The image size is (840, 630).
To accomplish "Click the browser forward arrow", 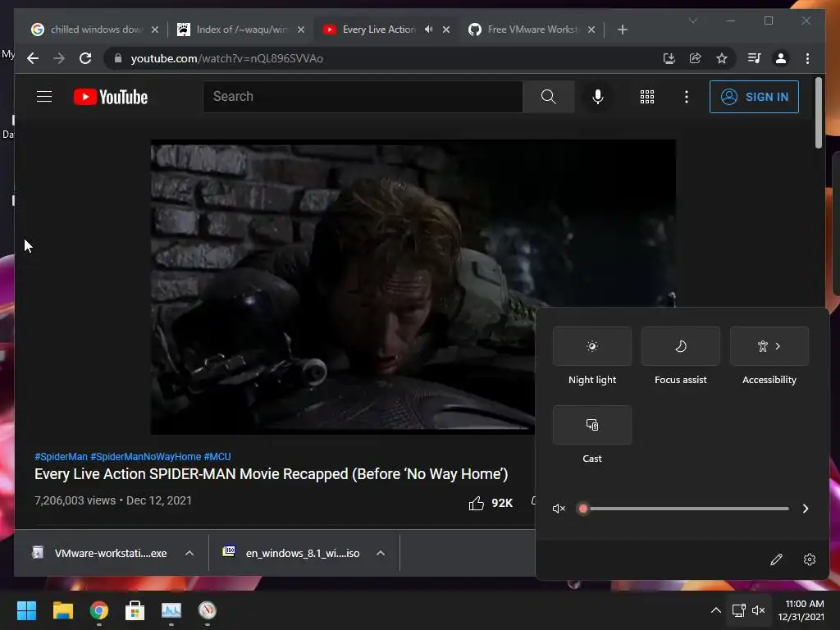I will click(59, 58).
